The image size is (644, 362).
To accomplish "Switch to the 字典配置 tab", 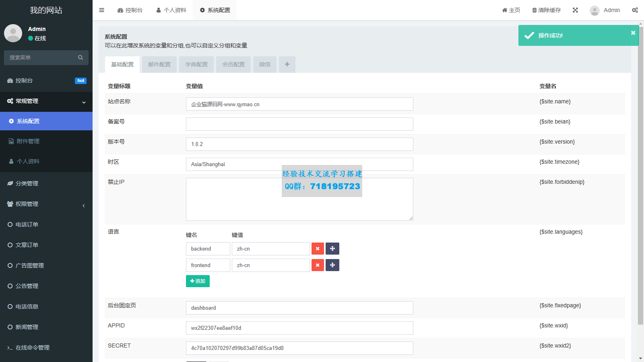I will pos(196,64).
